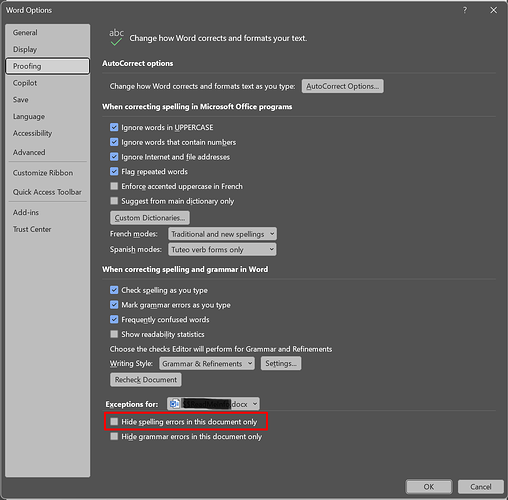The image size is (508, 500).
Task: Toggle Frequently confused words checkbox
Action: (x=114, y=319)
